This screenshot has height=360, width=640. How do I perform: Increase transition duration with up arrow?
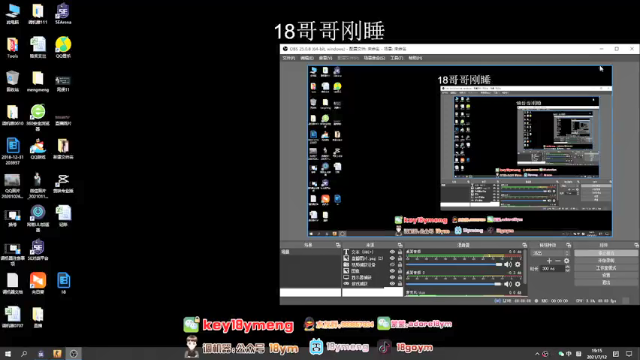567,267
